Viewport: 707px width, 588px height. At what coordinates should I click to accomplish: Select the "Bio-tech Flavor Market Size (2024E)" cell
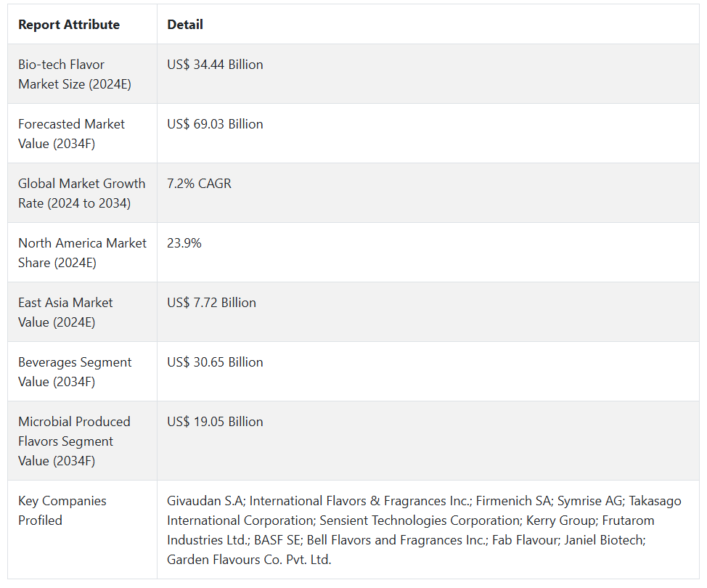(75, 74)
